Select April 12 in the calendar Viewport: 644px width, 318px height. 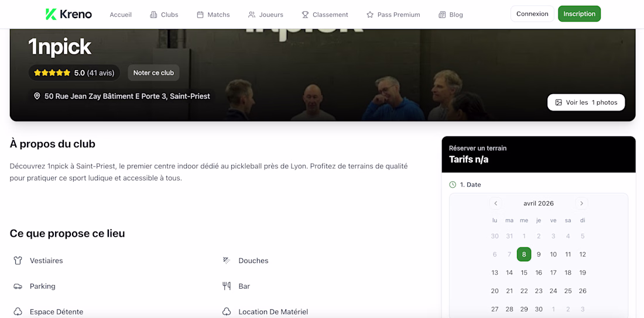pos(583,254)
